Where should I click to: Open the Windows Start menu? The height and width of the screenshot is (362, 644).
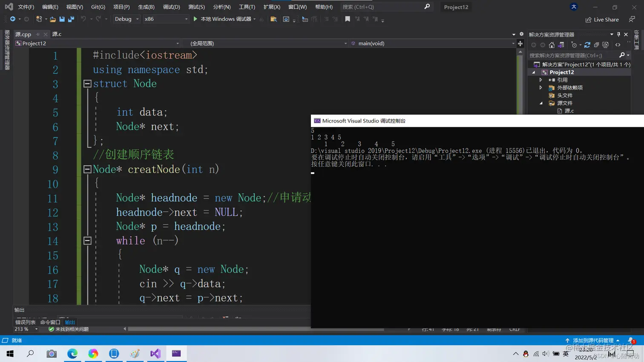10,353
